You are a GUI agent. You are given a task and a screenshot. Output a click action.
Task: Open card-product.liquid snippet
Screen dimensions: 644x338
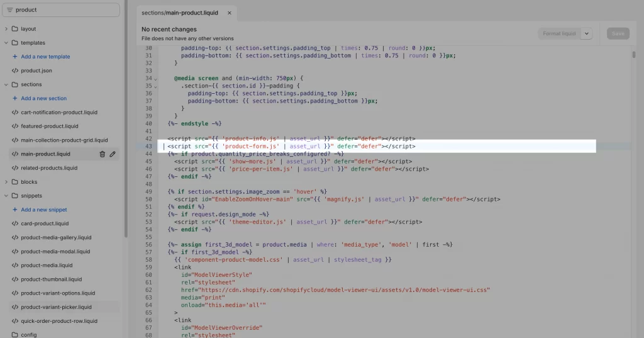tap(45, 223)
